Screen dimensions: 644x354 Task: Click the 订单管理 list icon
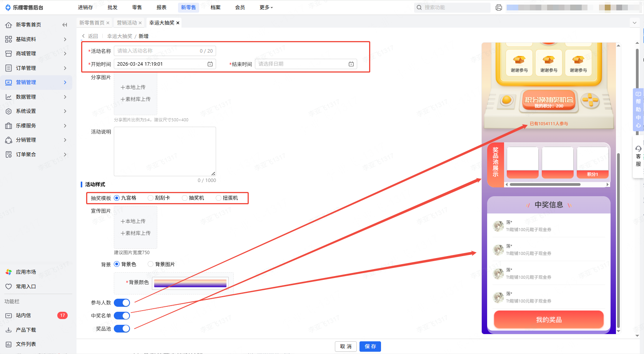[x=8, y=68]
